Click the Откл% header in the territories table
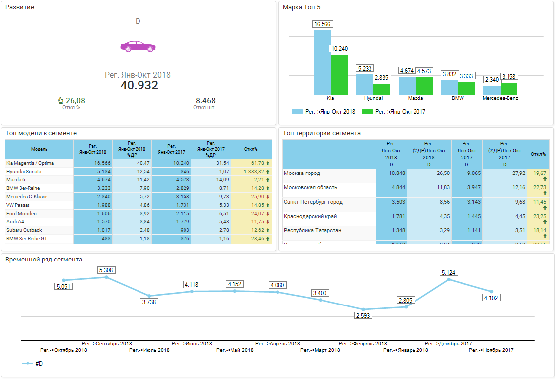The height and width of the screenshot is (392, 555). [538, 154]
